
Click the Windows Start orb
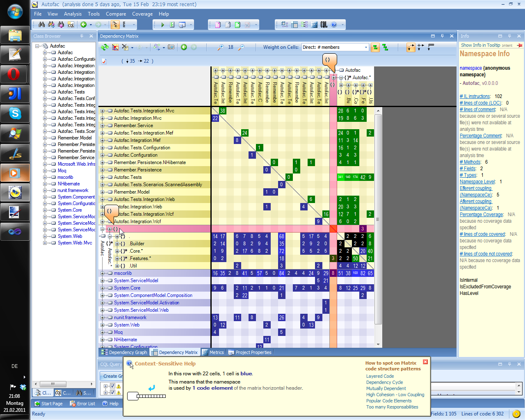[x=15, y=11]
